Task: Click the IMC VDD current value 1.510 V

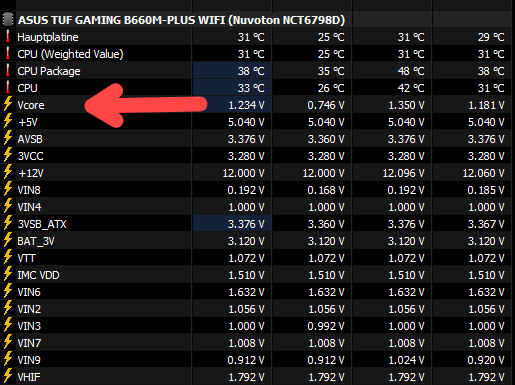Action: (x=246, y=275)
